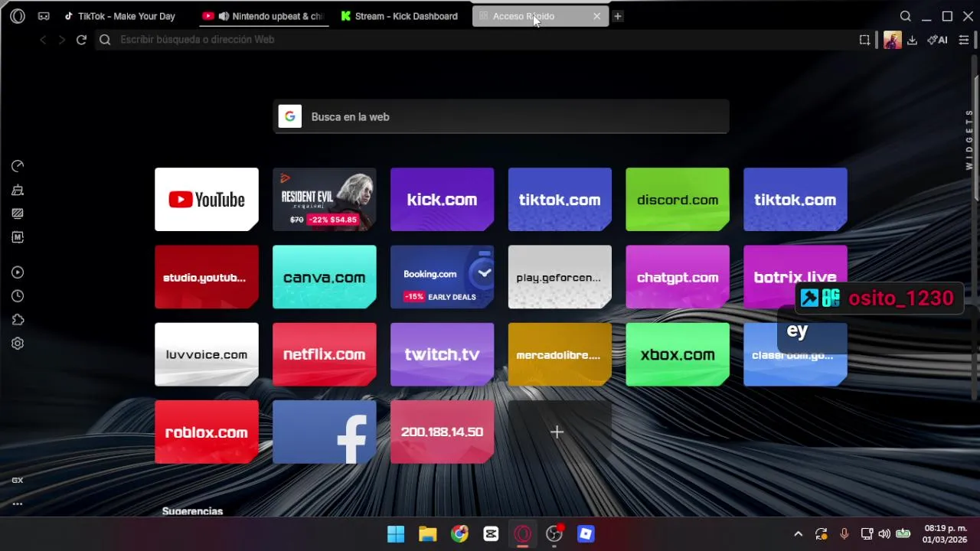The height and width of the screenshot is (551, 980).
Task: Open the Booking.com Early Deals tile
Action: coord(443,277)
